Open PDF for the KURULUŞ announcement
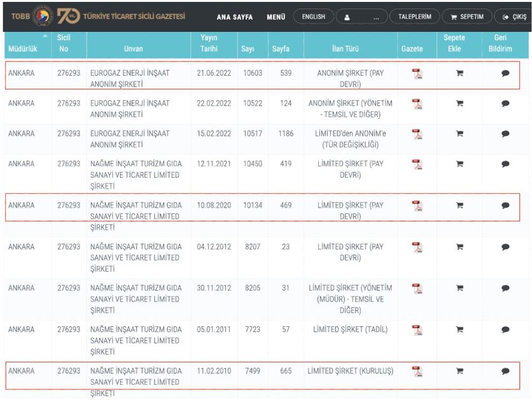This screenshot has height=409, width=532. (417, 371)
